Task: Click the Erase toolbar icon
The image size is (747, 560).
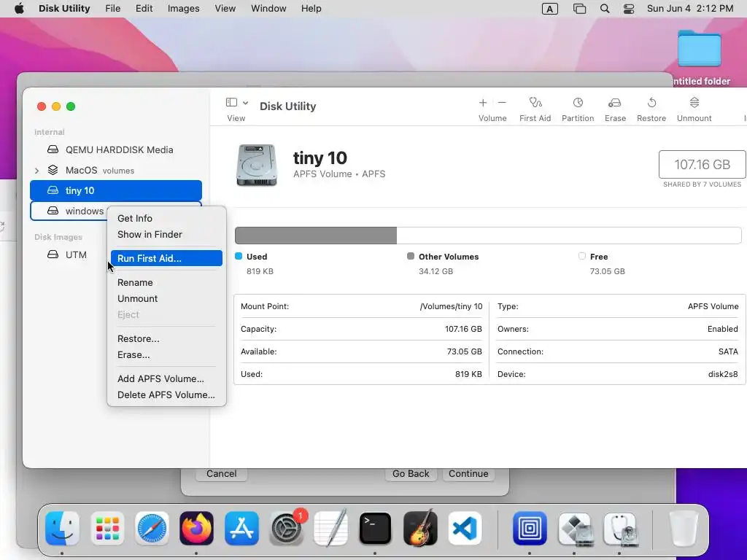Action: [x=614, y=102]
